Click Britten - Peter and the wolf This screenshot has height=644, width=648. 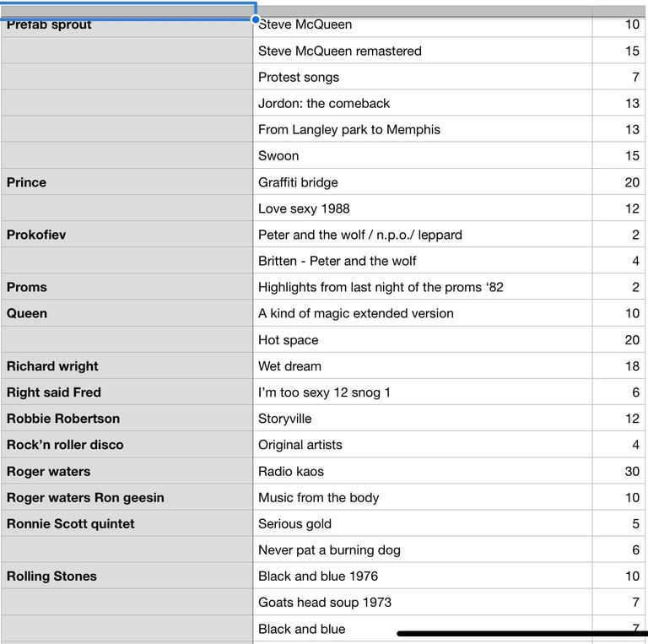tap(423, 261)
